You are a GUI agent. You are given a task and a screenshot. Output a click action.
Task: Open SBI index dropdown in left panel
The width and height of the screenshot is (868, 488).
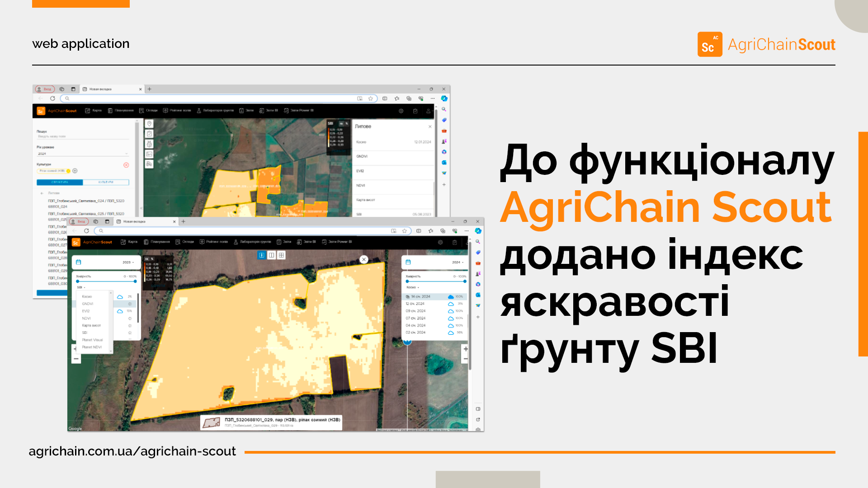click(81, 287)
